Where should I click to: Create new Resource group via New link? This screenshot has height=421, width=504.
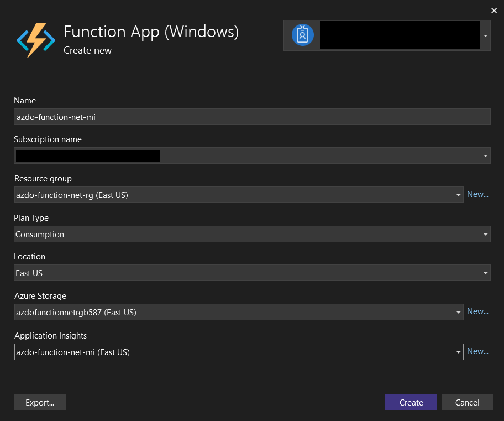[x=477, y=194]
